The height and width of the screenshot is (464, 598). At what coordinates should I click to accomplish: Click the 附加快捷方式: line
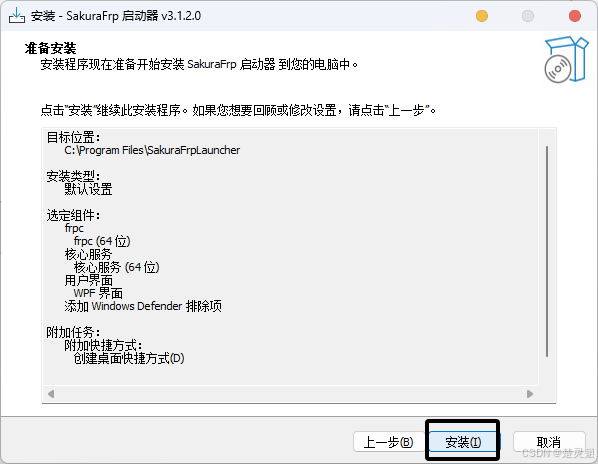point(103,345)
